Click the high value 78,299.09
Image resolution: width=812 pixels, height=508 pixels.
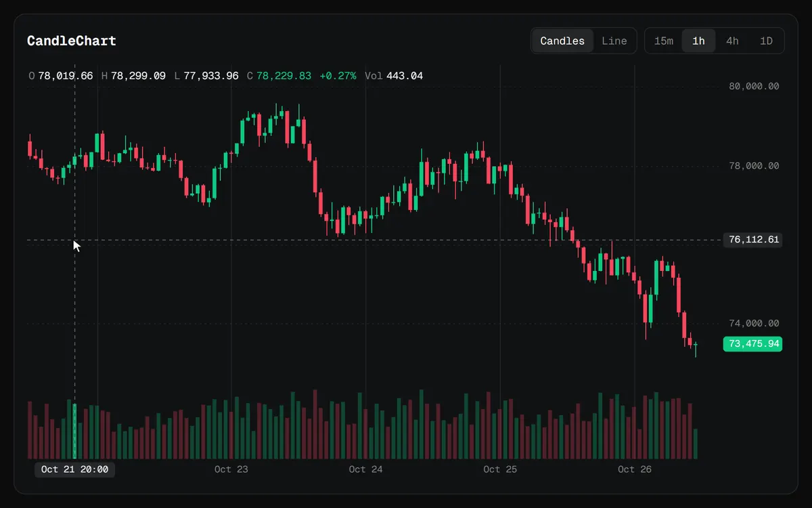[x=138, y=76]
